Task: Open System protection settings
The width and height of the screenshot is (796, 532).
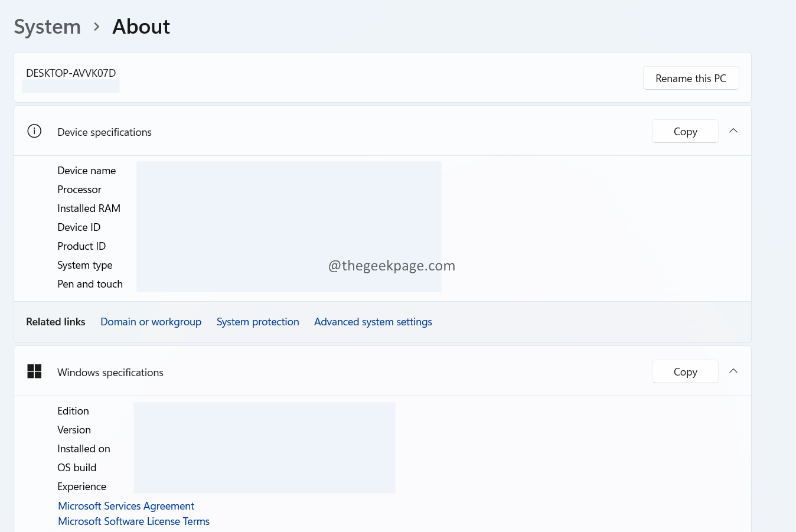Action: click(x=257, y=322)
